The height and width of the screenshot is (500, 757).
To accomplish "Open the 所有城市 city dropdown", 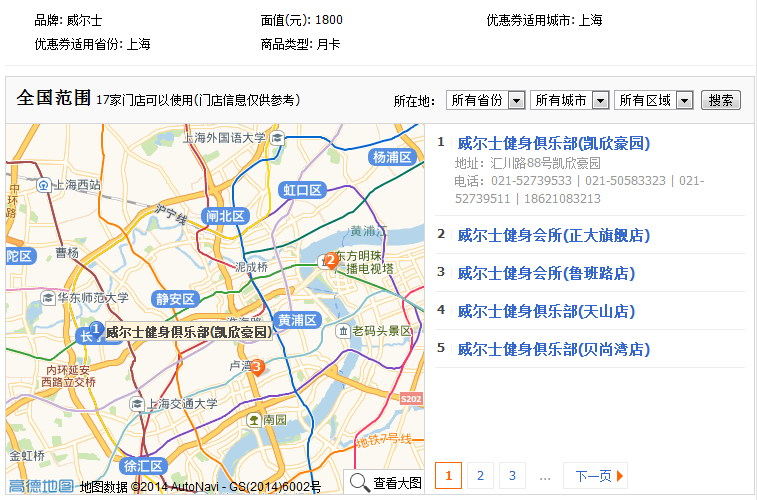I will click(x=570, y=100).
